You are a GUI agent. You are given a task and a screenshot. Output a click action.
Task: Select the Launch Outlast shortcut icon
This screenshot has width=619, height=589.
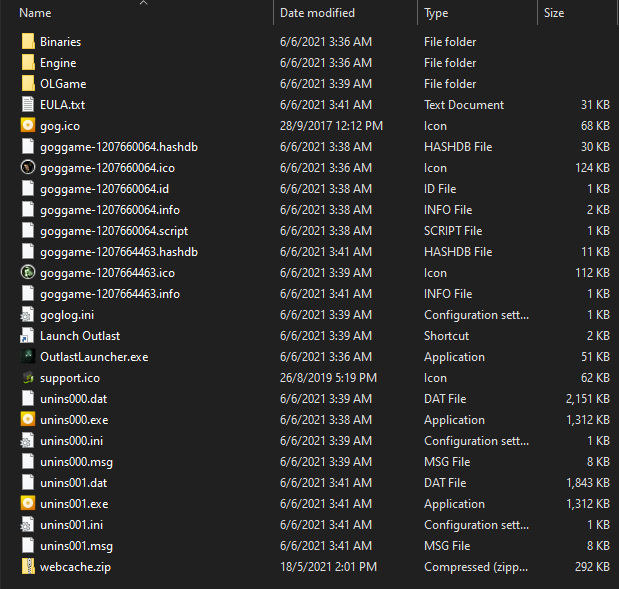coord(28,336)
